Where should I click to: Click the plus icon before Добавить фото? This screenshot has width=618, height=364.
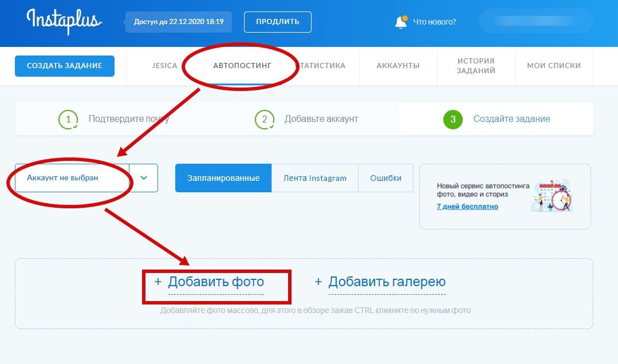[158, 282]
